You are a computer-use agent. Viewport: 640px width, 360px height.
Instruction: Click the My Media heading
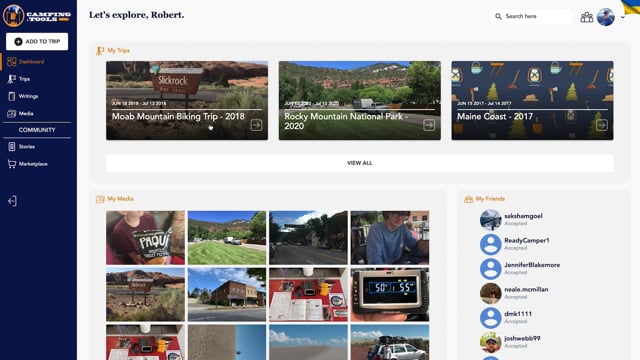coord(120,199)
